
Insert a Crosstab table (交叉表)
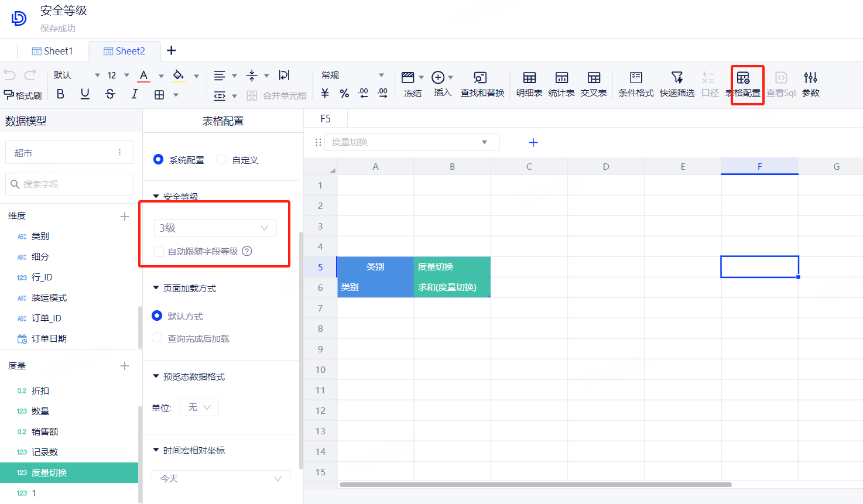click(593, 84)
